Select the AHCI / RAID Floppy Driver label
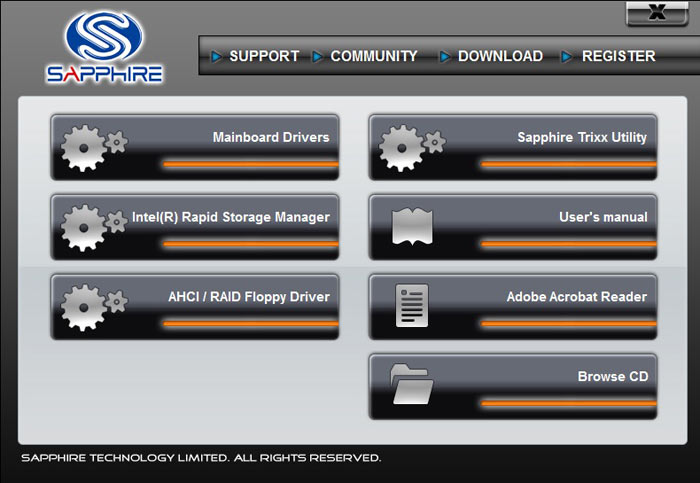Screen dimensions: 700x483 click(248, 296)
